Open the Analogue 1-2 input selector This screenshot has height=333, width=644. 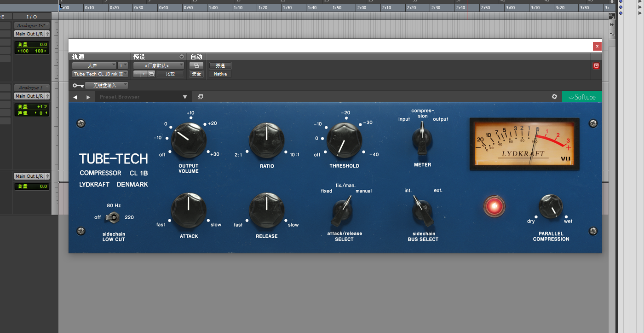[31, 25]
